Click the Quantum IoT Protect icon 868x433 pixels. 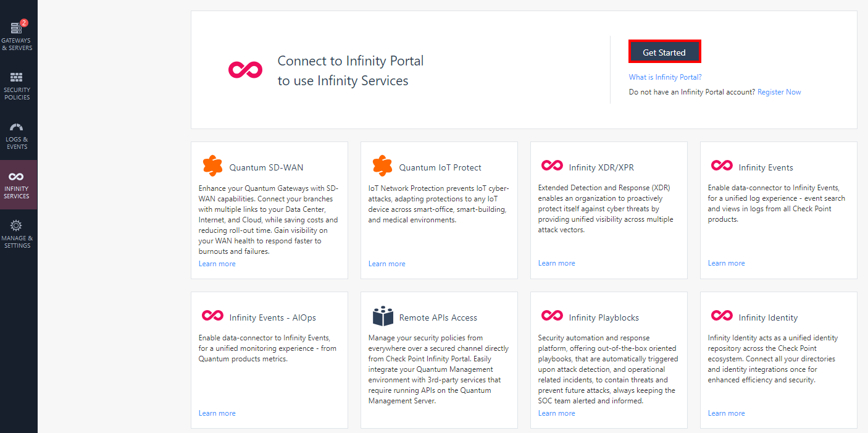pyautogui.click(x=382, y=166)
